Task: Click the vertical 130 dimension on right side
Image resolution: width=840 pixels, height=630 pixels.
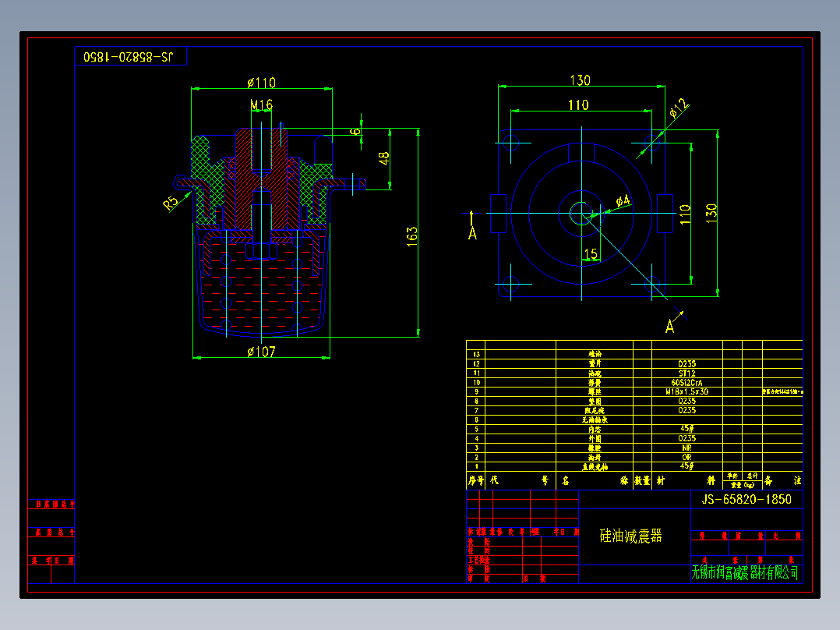Action: point(711,214)
